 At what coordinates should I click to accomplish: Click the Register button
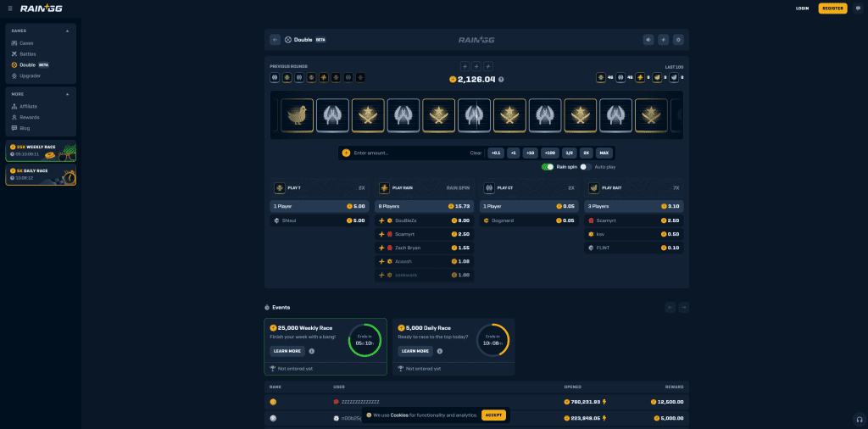[x=832, y=8]
